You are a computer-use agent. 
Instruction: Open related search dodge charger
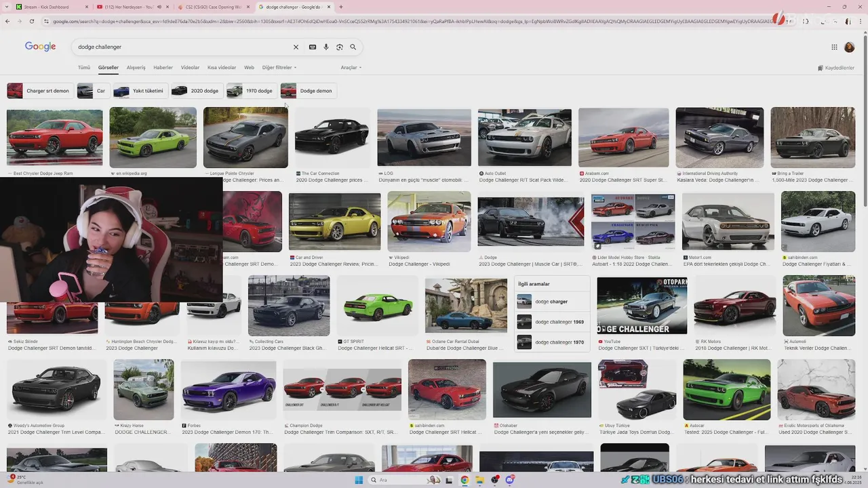tap(551, 302)
